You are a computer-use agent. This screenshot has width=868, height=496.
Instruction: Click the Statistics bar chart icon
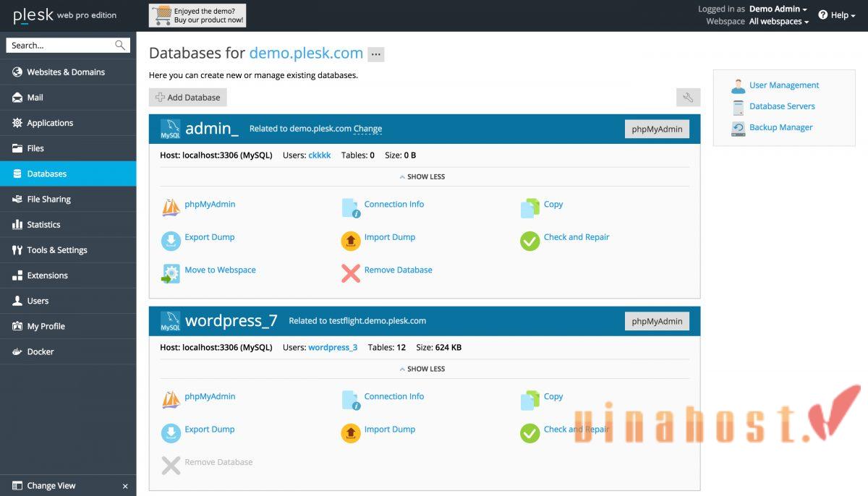[x=17, y=225]
